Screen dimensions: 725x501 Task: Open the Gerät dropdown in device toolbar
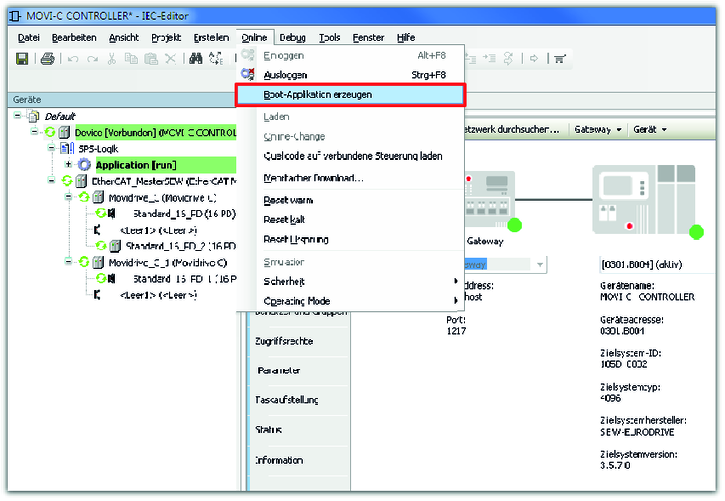(x=649, y=130)
